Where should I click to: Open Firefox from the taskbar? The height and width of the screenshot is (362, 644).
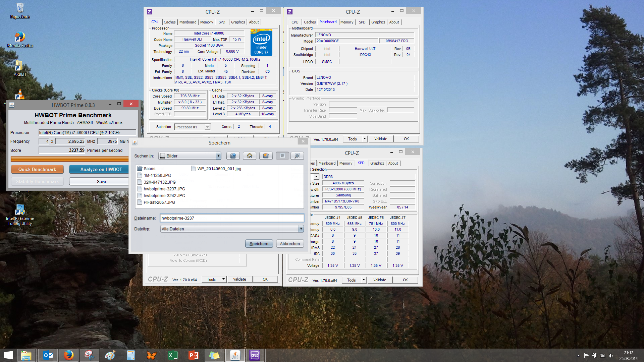click(x=69, y=355)
